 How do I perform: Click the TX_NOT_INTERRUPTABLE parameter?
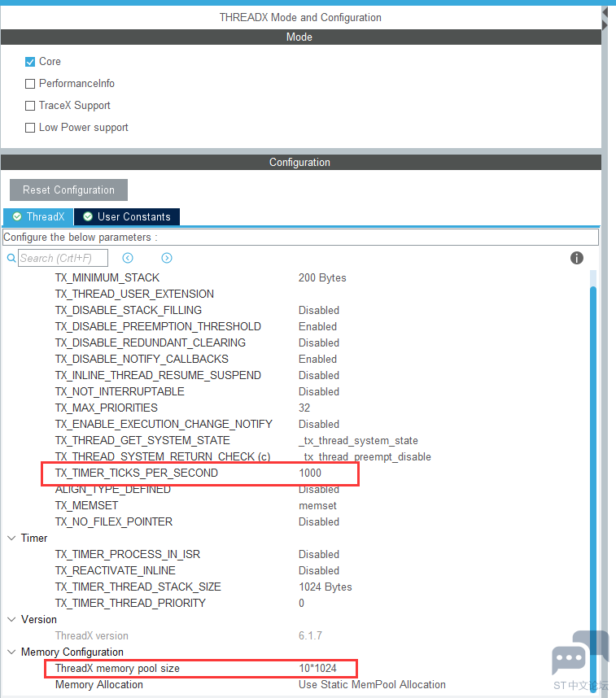pos(120,392)
